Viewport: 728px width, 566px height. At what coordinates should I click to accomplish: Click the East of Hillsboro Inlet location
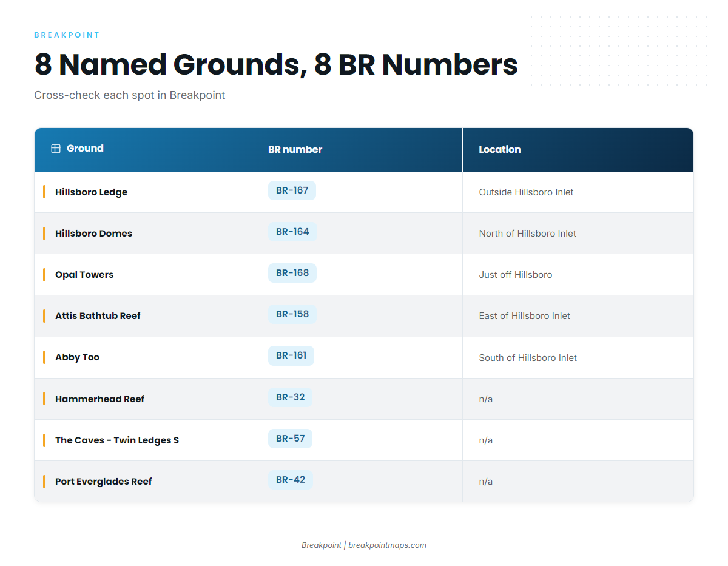pyautogui.click(x=525, y=316)
